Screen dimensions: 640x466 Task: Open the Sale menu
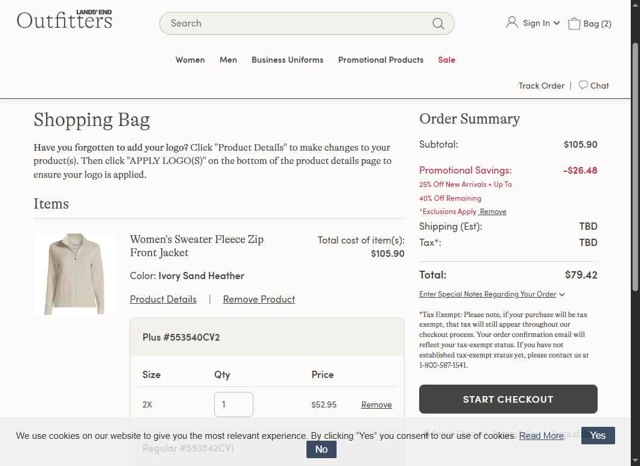point(447,60)
